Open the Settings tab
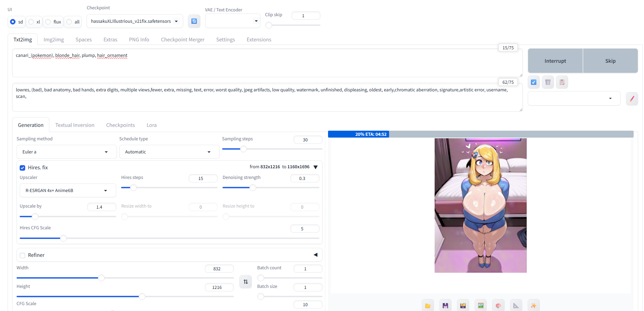The height and width of the screenshot is (311, 644). point(226,40)
